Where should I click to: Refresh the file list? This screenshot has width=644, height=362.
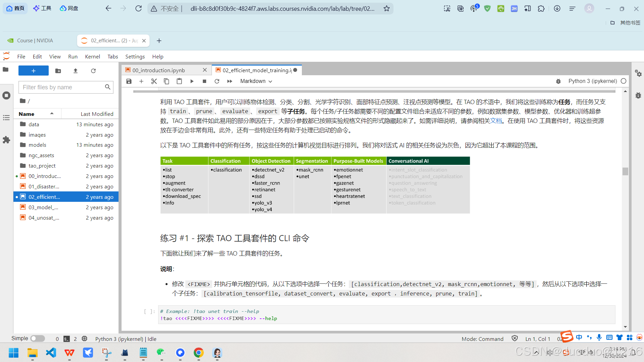coord(93,71)
